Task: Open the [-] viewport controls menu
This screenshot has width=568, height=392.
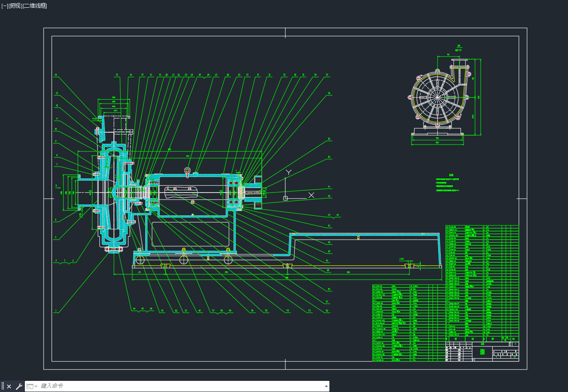Action: click(x=5, y=6)
